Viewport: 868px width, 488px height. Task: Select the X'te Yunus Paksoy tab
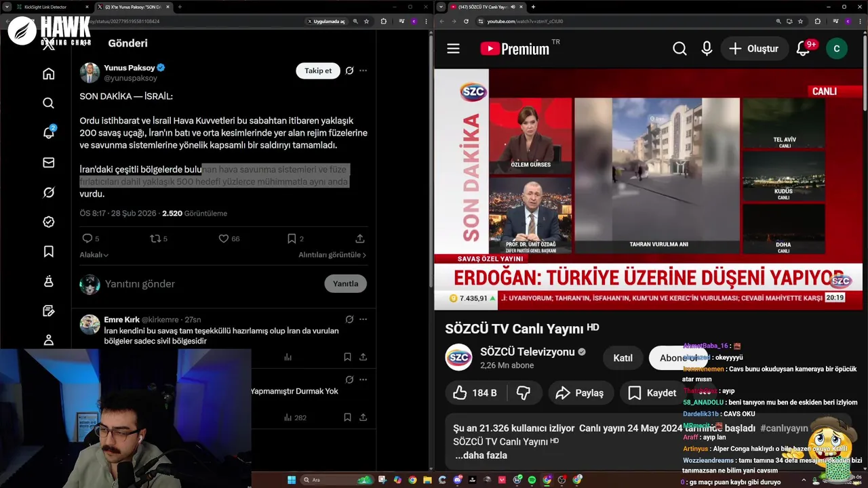[134, 7]
